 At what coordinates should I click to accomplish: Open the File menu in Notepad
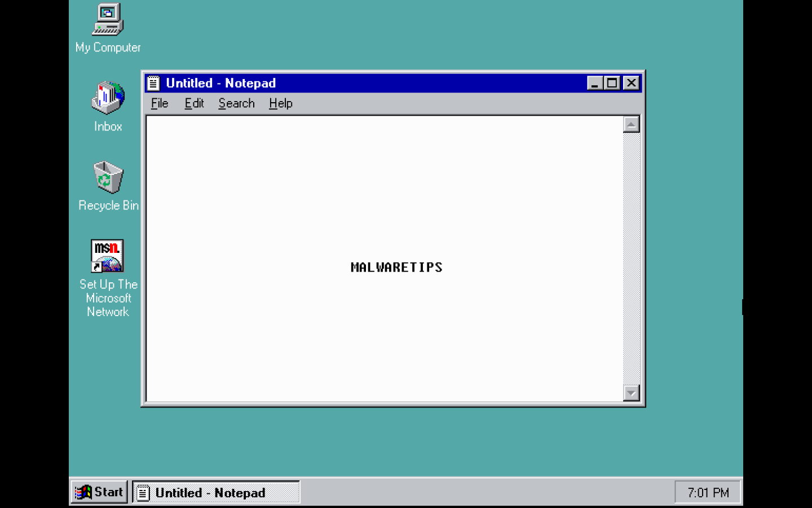click(160, 103)
